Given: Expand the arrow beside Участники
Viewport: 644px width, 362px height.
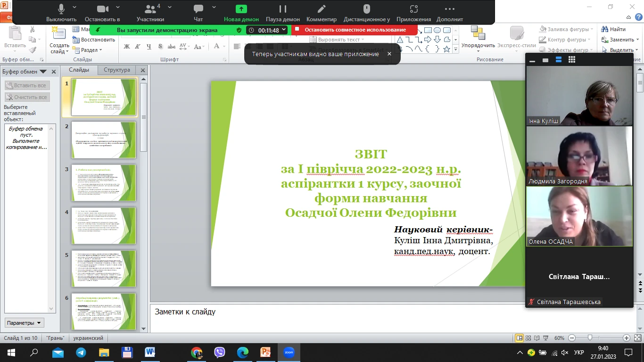Looking at the screenshot, I should click(x=169, y=8).
